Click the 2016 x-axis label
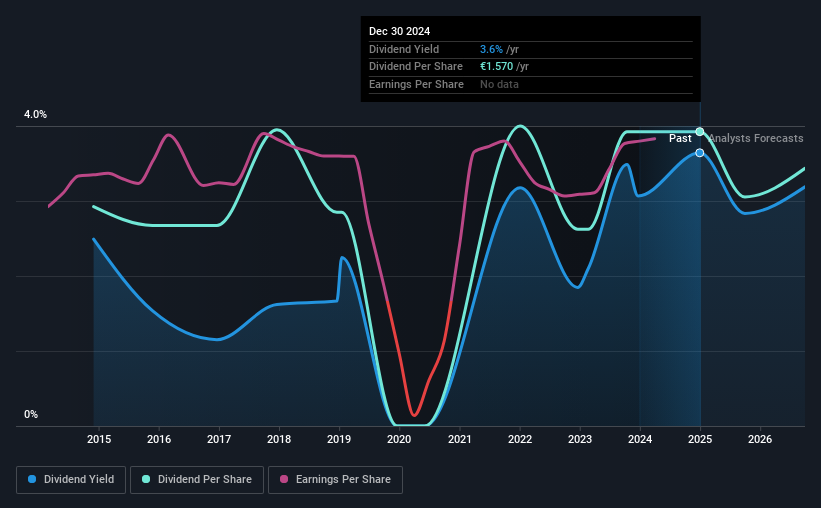Viewport: 821px width, 508px height. tap(159, 439)
